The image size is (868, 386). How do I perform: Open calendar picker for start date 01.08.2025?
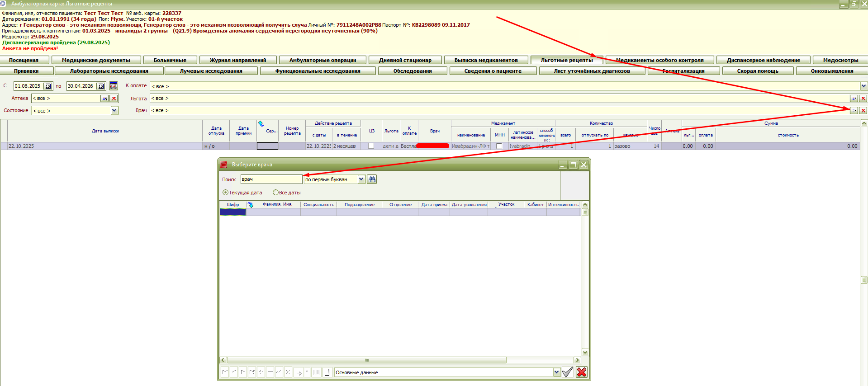point(48,86)
